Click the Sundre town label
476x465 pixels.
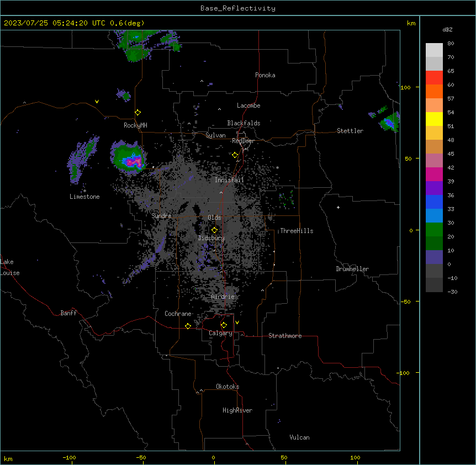pyautogui.click(x=161, y=216)
